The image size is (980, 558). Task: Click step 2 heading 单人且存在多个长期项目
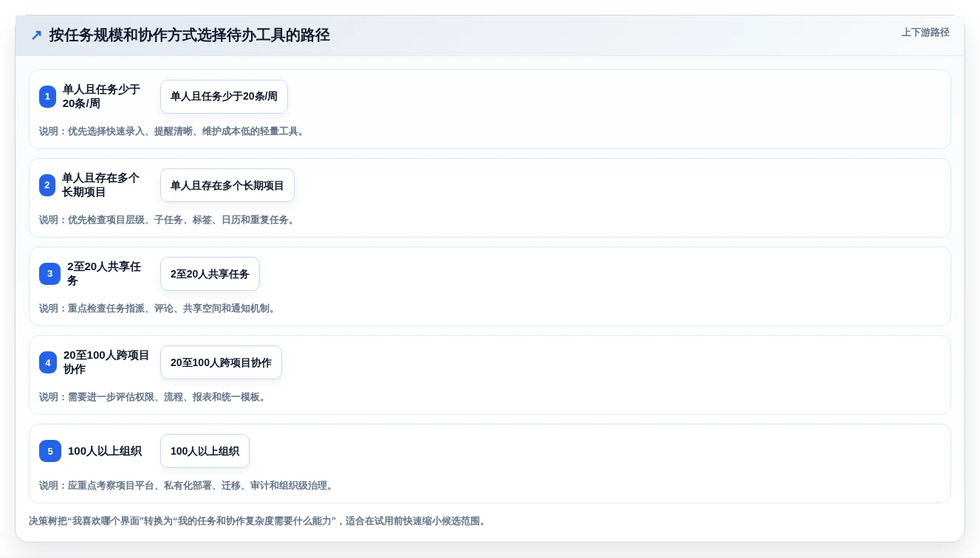pos(100,185)
